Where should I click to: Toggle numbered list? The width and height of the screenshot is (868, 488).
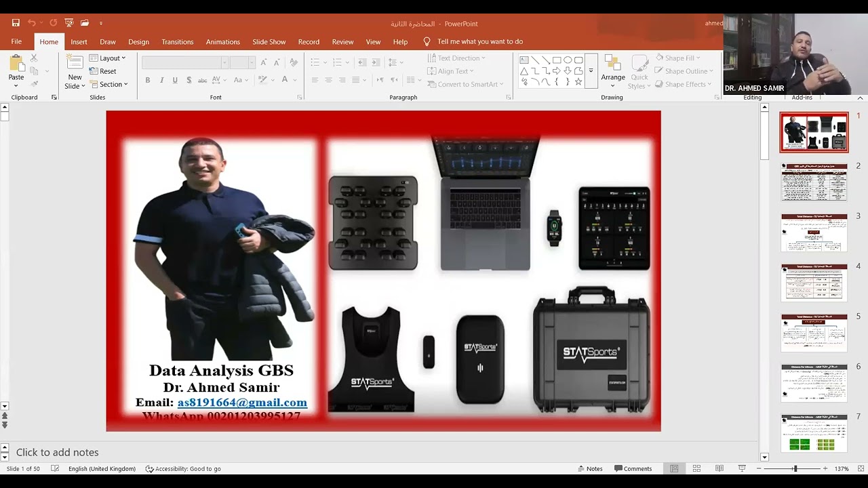tap(338, 62)
